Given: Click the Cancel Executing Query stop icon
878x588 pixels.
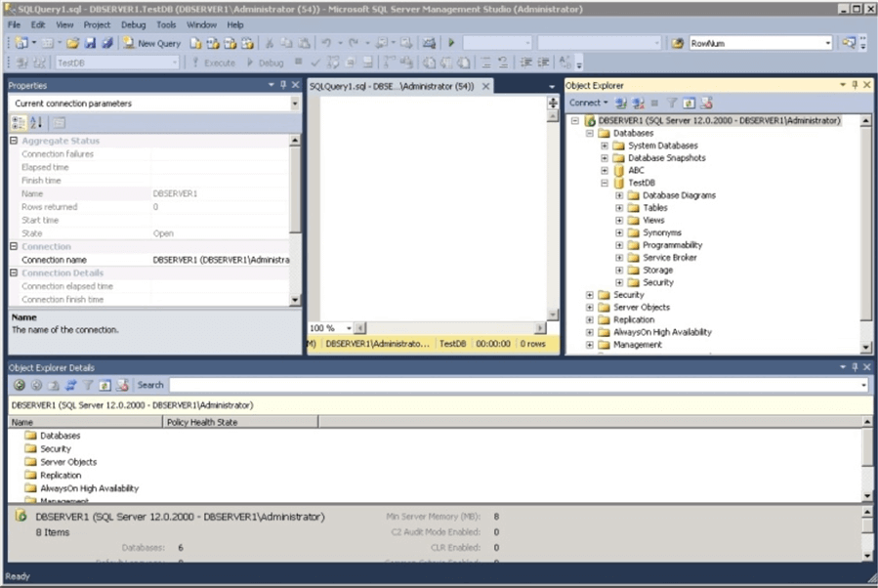Looking at the screenshot, I should coord(299,63).
